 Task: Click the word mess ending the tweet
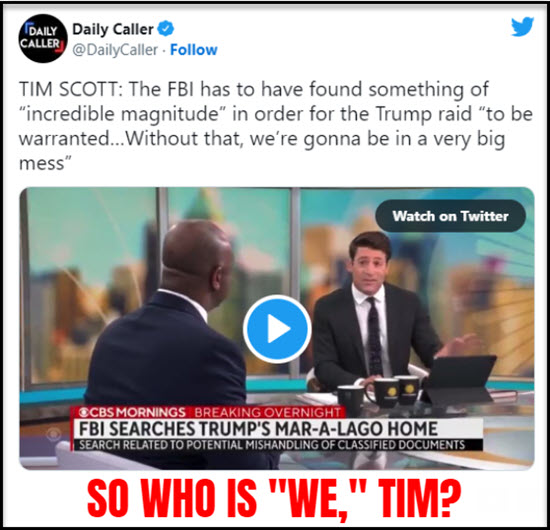(42, 163)
